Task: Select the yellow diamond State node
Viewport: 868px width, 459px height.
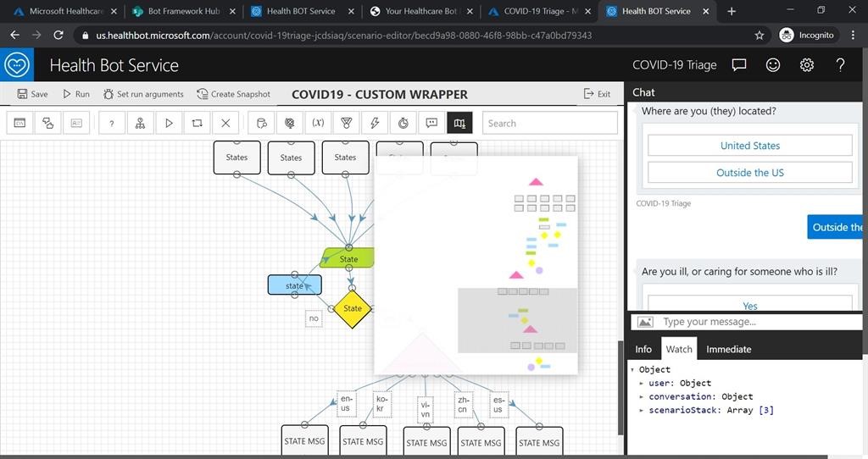Action: point(352,308)
